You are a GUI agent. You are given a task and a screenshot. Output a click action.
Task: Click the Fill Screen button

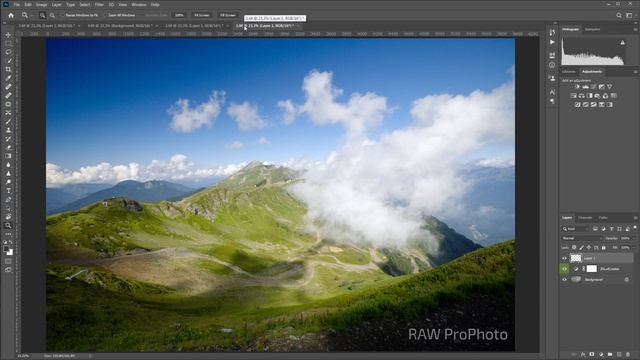click(x=228, y=15)
